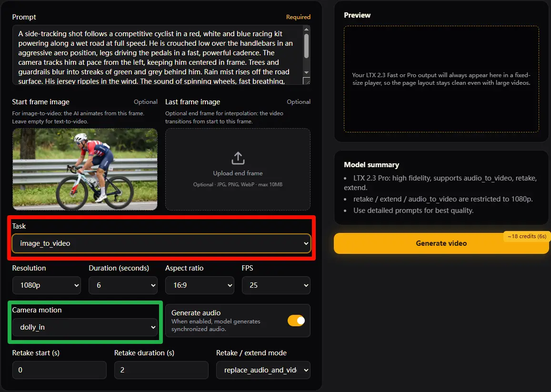551x392 pixels.
Task: Click the upload arrow icon for end frame
Action: click(238, 158)
